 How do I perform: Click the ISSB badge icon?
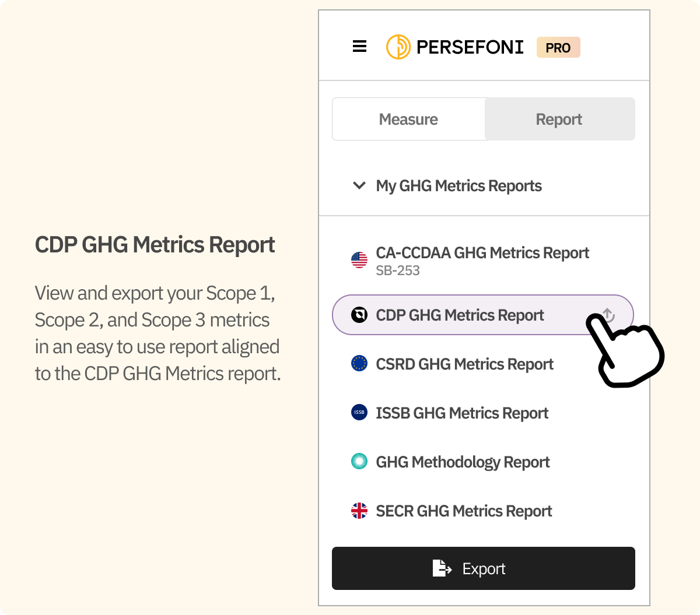(x=359, y=413)
